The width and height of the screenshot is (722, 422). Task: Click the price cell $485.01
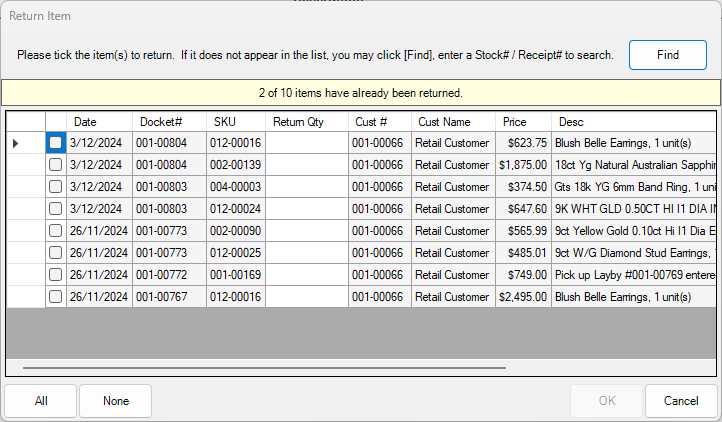524,253
